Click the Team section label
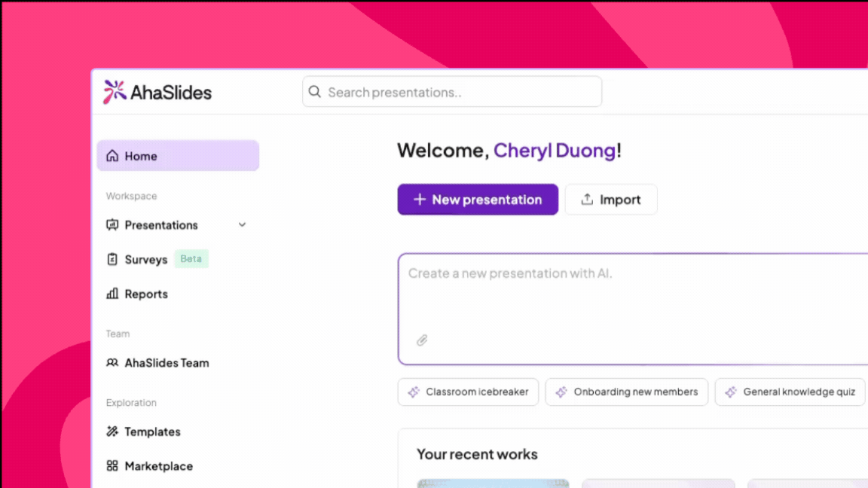868x488 pixels. (x=118, y=334)
